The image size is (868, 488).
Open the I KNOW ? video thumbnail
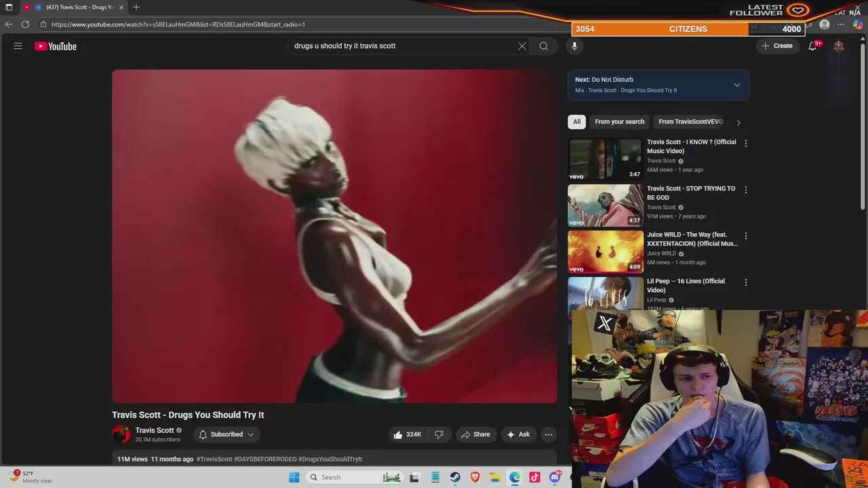(x=605, y=159)
